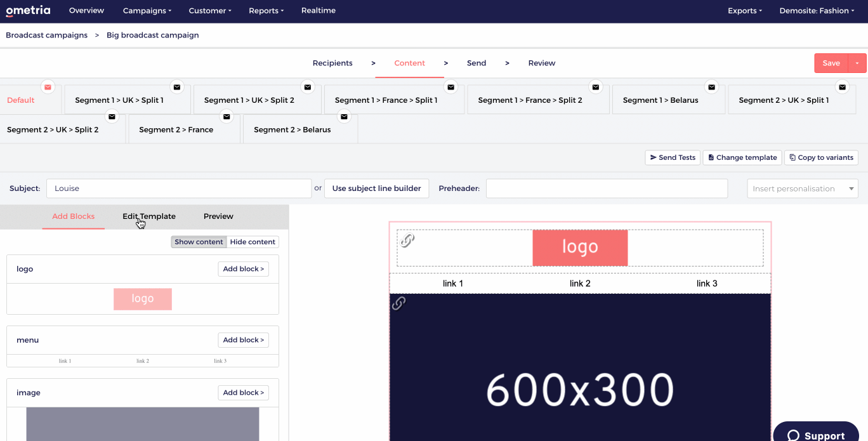Open the Broadcast campaigns breadcrumb

click(x=47, y=35)
